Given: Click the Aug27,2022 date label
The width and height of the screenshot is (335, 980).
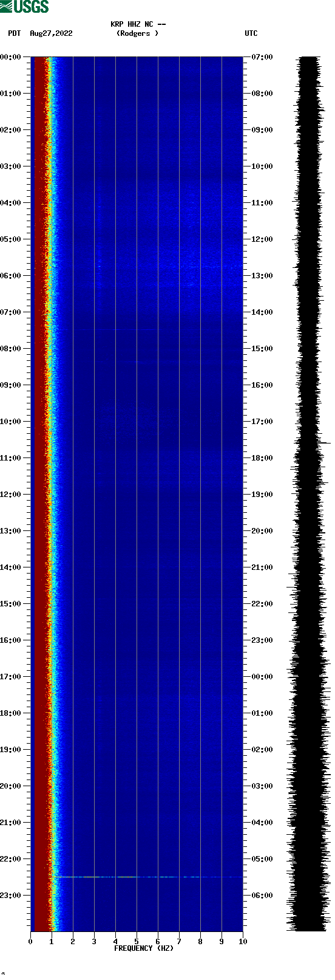Looking at the screenshot, I should click(x=51, y=33).
